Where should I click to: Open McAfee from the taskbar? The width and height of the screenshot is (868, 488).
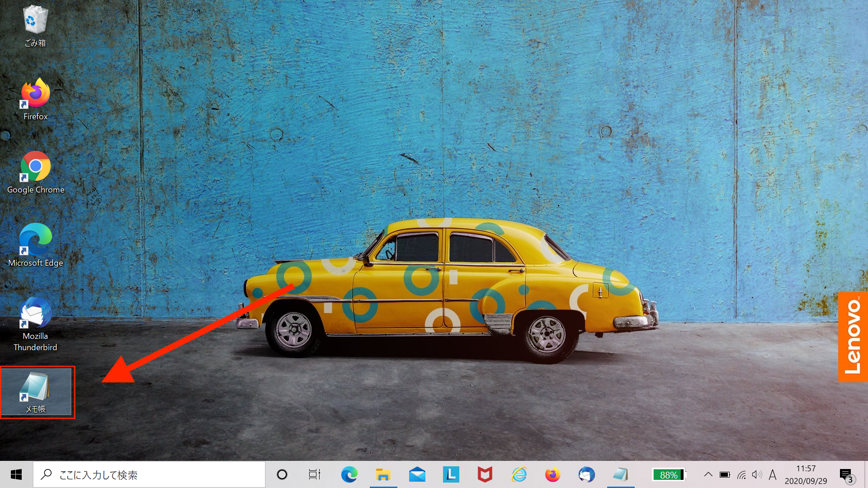[485, 474]
